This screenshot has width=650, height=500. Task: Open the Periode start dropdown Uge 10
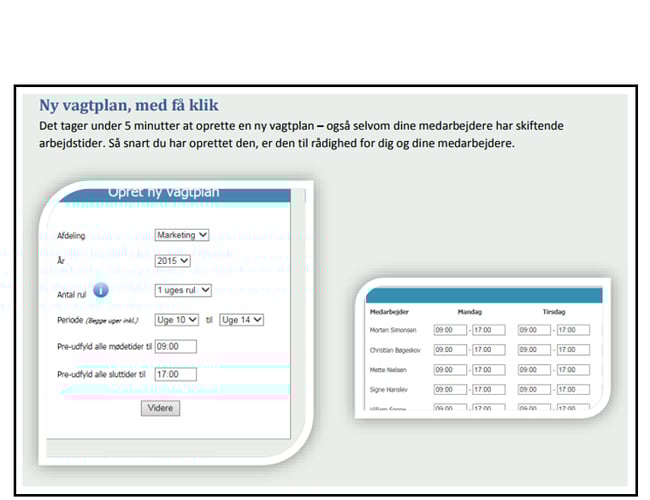(177, 320)
